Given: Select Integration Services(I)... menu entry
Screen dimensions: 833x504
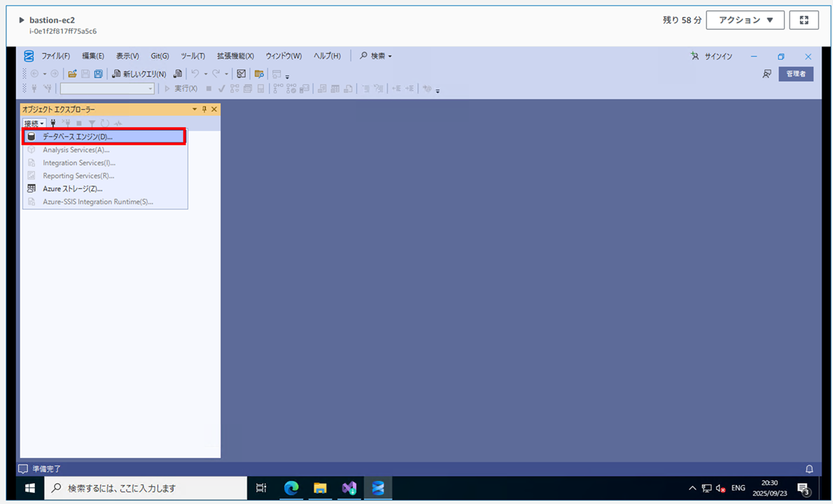Looking at the screenshot, I should click(105, 162).
